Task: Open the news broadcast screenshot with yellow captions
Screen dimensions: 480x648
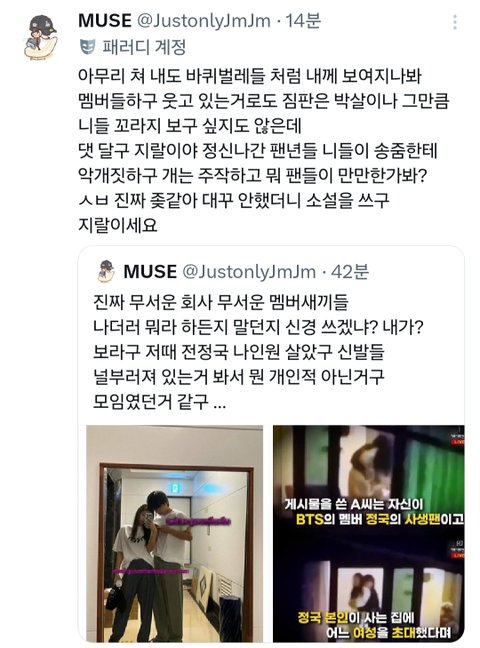Action: click(x=368, y=534)
